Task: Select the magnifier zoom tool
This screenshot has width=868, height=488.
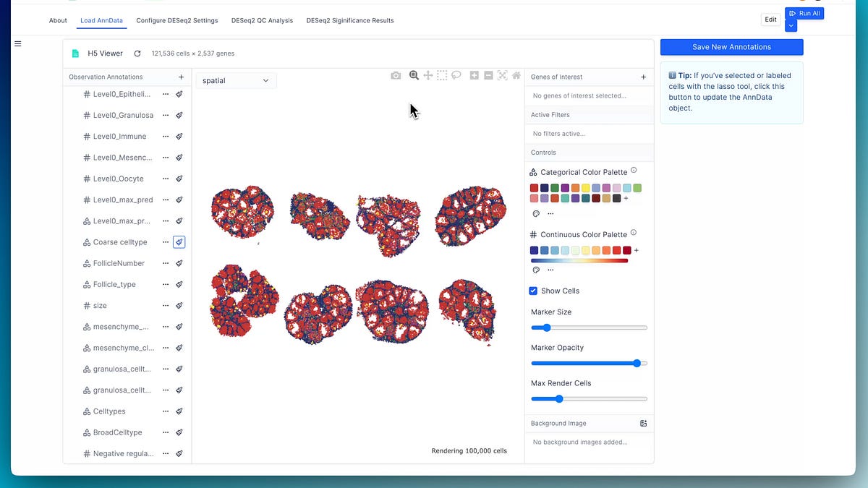Action: point(414,75)
